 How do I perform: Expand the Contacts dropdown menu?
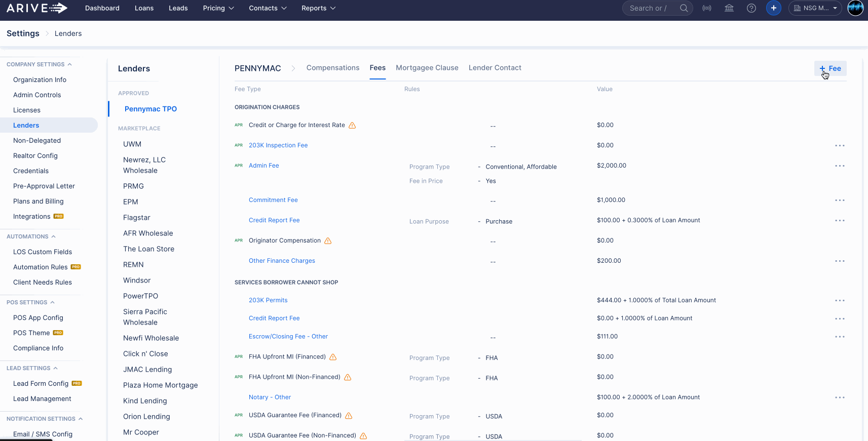point(268,8)
